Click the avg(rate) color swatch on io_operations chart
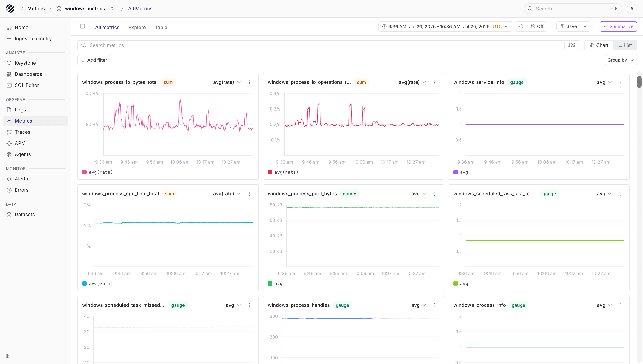 tap(270, 172)
